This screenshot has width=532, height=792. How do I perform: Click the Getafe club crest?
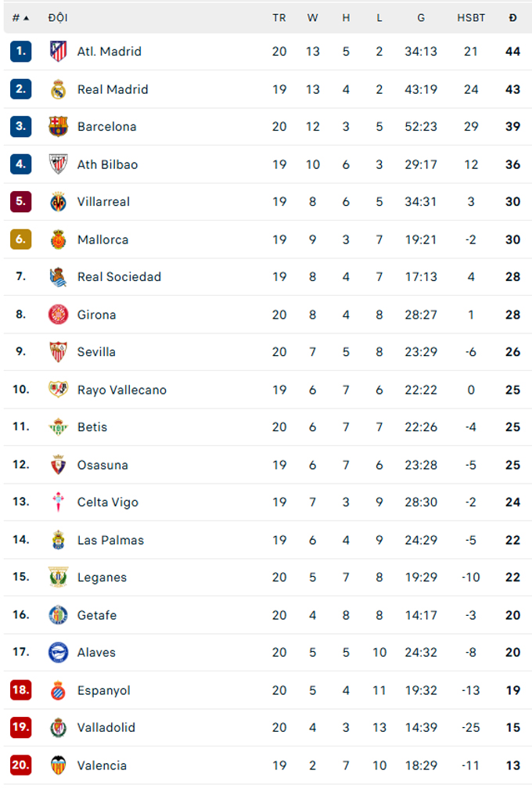[x=58, y=615]
